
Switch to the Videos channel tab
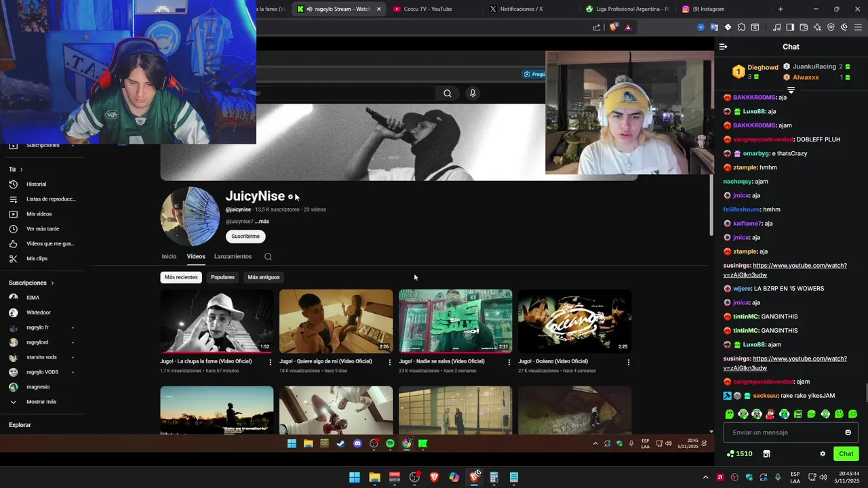click(196, 256)
